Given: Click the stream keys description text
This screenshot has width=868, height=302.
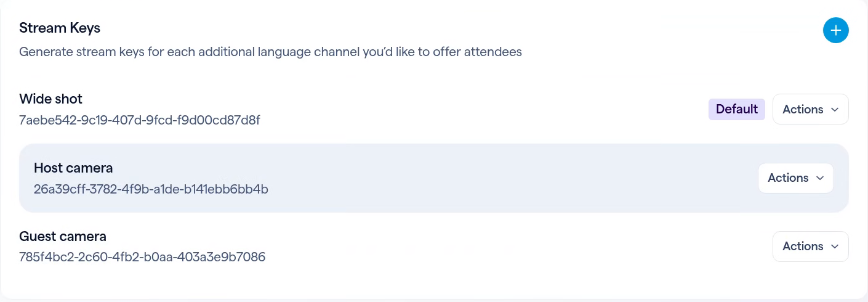Looking at the screenshot, I should point(270,52).
